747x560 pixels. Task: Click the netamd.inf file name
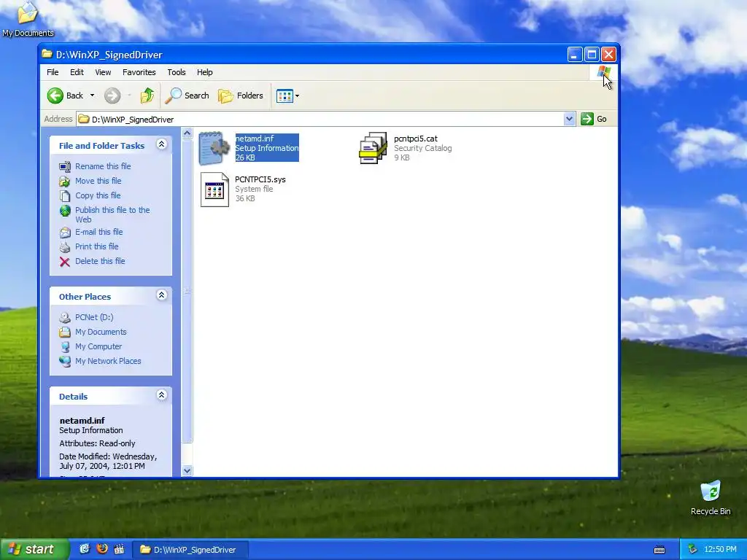tap(255, 139)
